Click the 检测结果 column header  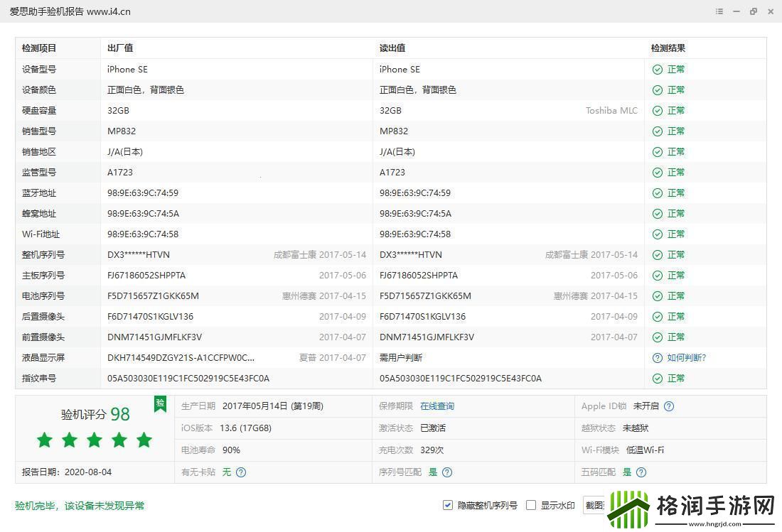[x=668, y=48]
